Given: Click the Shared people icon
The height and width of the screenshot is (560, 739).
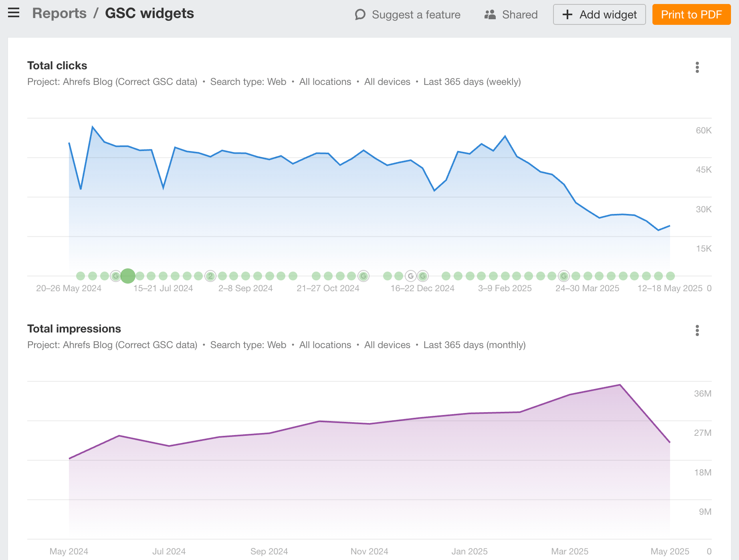Looking at the screenshot, I should pos(490,15).
